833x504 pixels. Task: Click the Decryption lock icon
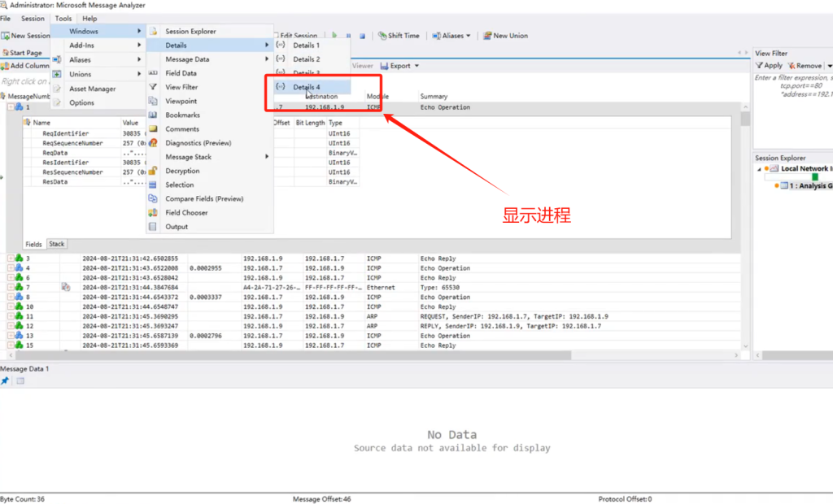point(153,171)
